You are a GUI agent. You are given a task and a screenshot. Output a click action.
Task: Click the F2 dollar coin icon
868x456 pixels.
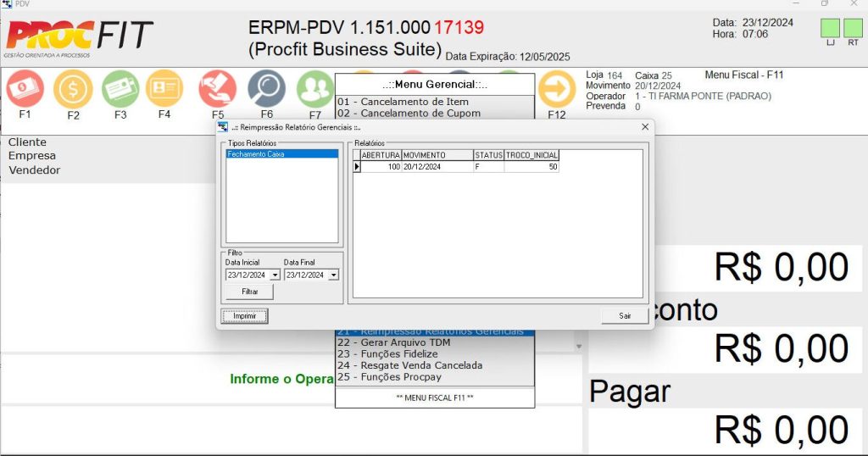pyautogui.click(x=73, y=88)
